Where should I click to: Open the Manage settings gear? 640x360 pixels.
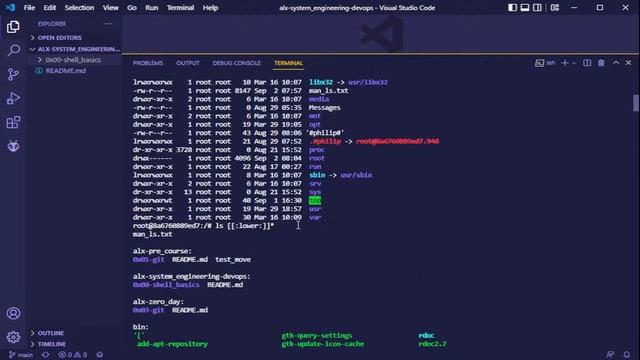[x=13, y=337]
